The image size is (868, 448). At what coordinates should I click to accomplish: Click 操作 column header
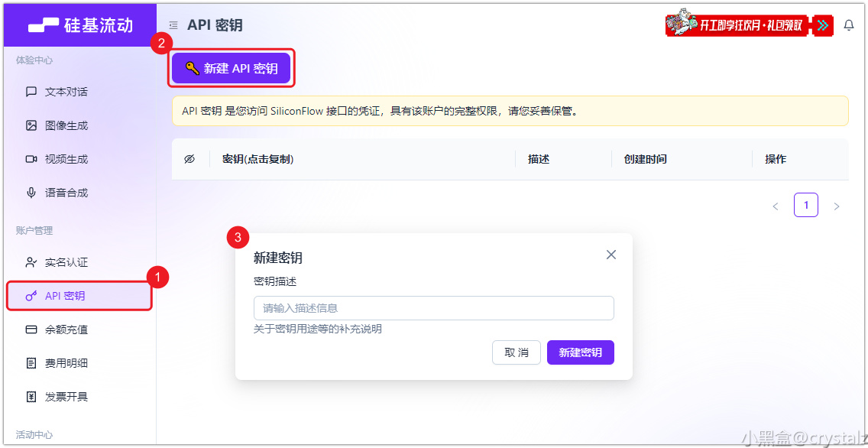click(x=776, y=160)
